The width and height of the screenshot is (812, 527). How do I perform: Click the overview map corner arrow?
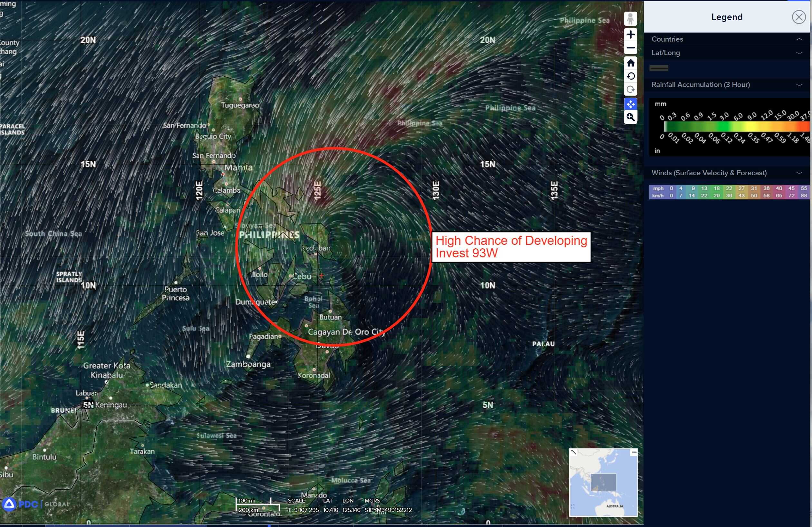click(574, 452)
